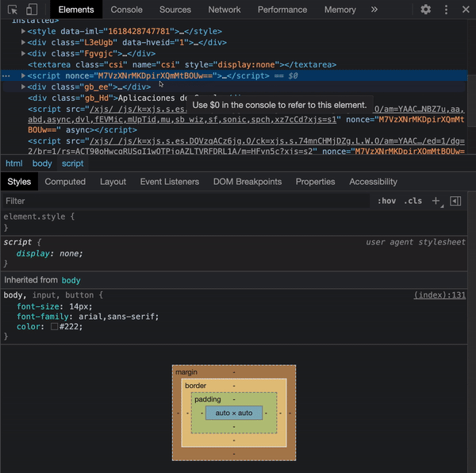Open DevTools settings gear
476x473 pixels.
point(425,10)
